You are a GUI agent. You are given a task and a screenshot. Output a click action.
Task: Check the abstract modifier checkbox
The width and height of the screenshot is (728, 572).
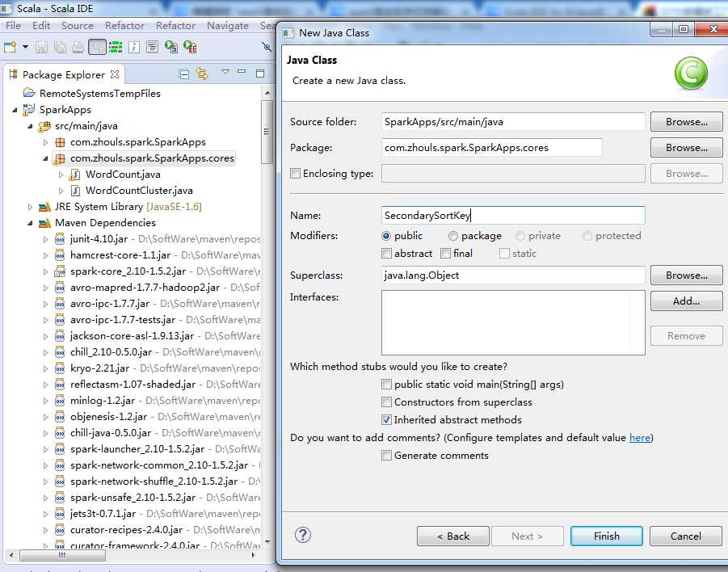(386, 254)
